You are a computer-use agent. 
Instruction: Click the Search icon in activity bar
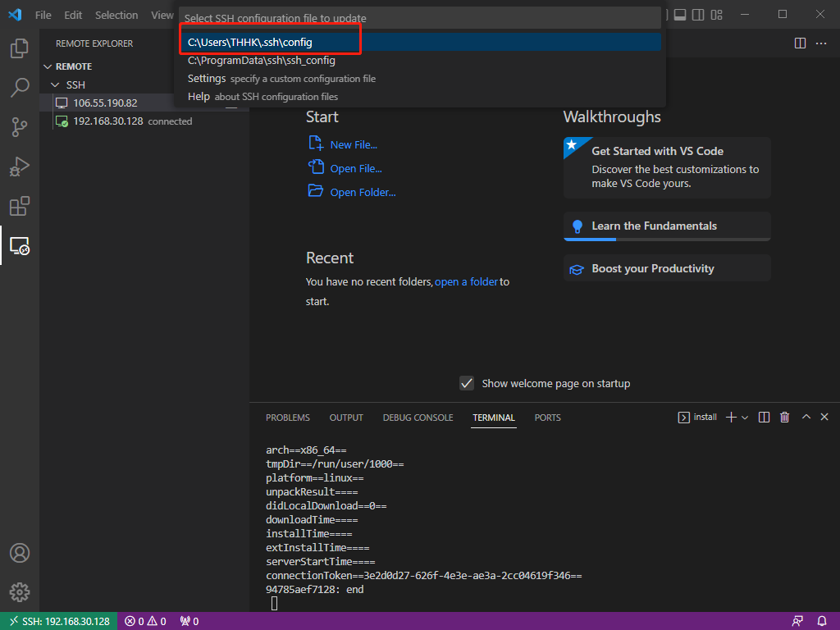click(x=20, y=88)
